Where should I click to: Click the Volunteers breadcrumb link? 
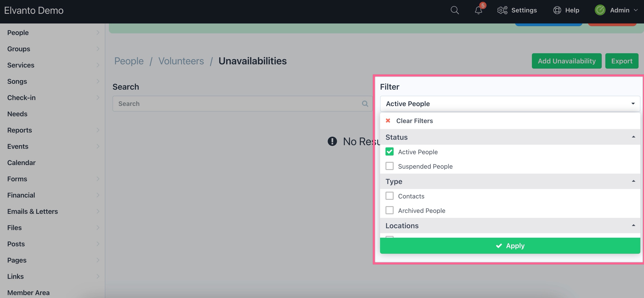181,61
